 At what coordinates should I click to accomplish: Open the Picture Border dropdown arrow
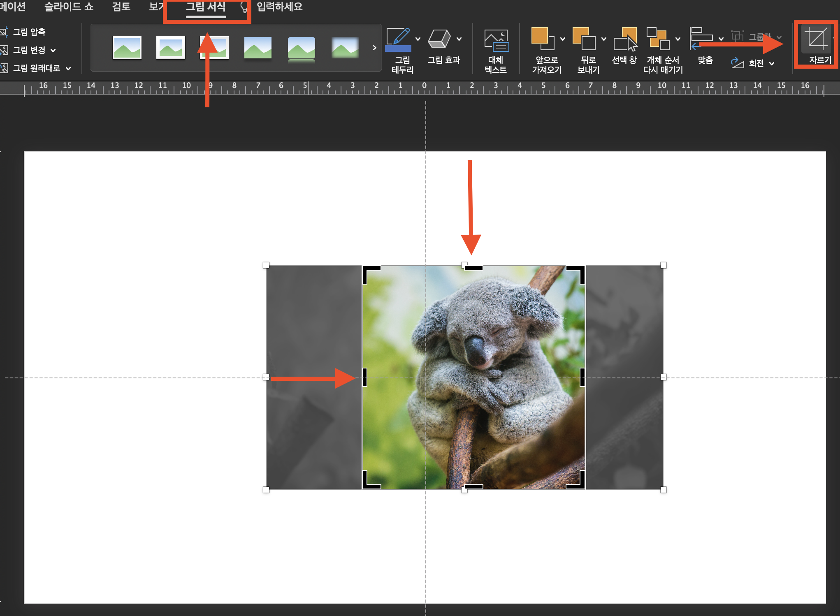[418, 39]
